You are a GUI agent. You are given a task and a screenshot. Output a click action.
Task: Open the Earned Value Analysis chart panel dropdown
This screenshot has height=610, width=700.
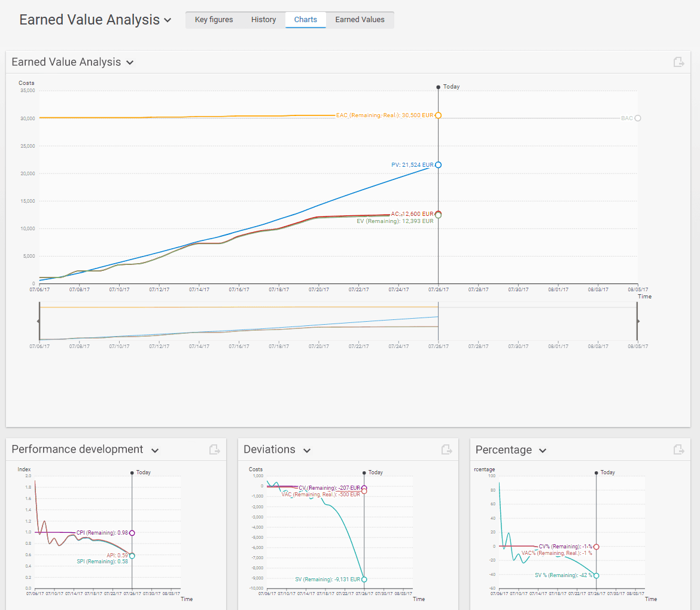(130, 63)
